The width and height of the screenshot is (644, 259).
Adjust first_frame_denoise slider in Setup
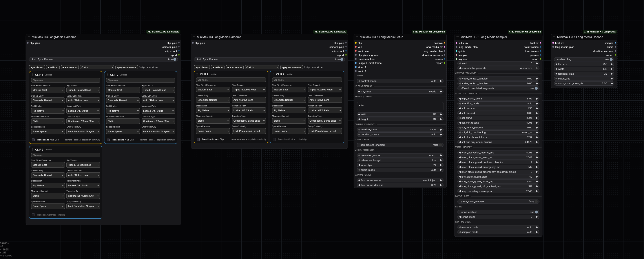400,185
